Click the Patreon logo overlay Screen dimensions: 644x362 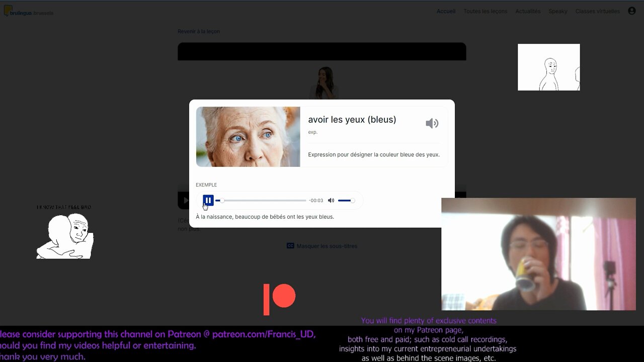(x=279, y=299)
